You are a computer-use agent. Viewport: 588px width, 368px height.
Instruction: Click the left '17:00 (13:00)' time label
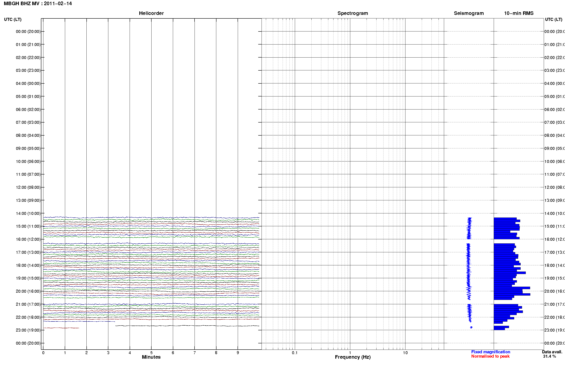pyautogui.click(x=28, y=252)
